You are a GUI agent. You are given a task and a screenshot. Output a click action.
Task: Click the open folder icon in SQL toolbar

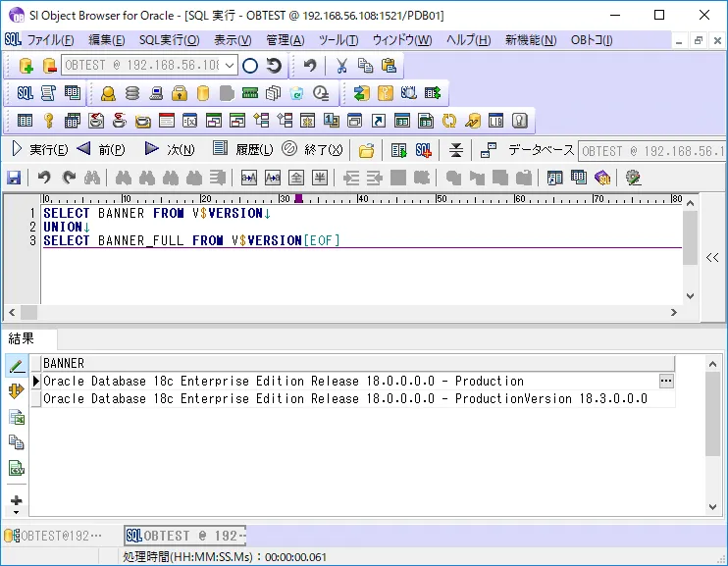click(x=366, y=150)
